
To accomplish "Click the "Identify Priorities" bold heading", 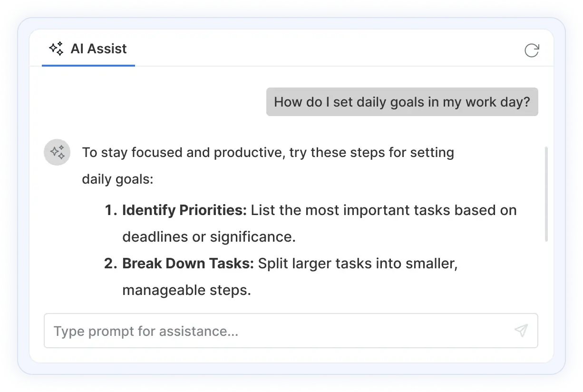I will pyautogui.click(x=184, y=210).
